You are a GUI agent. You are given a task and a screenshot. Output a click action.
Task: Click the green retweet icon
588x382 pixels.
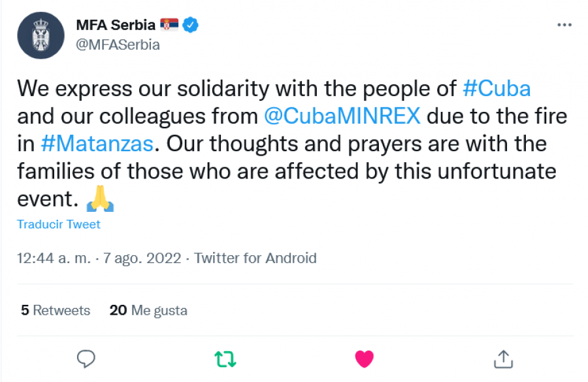(225, 358)
